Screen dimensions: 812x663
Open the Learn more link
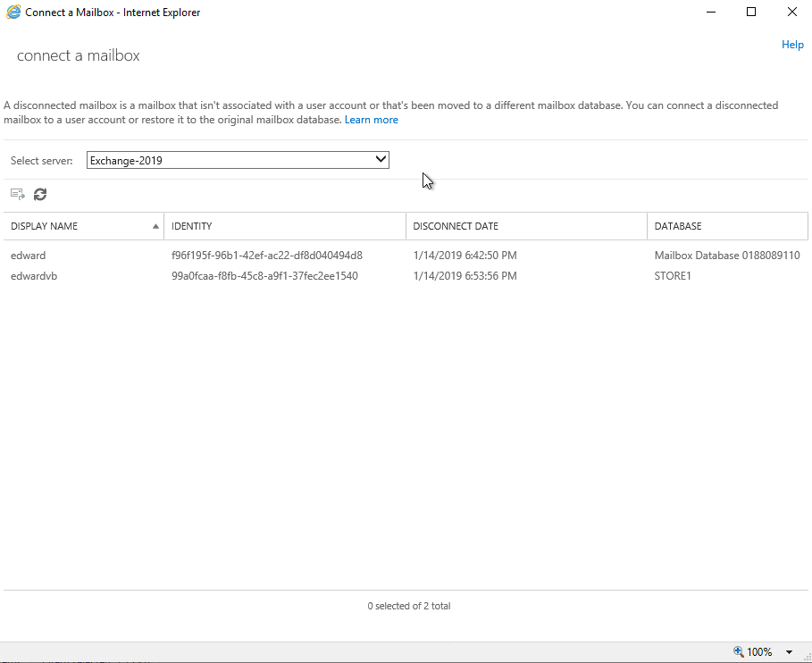[372, 120]
